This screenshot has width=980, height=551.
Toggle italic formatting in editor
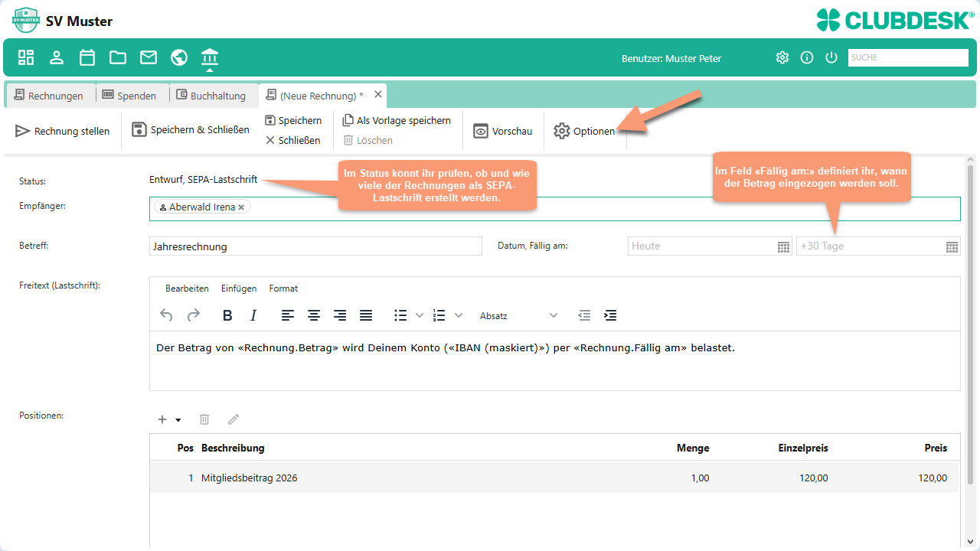tap(253, 315)
